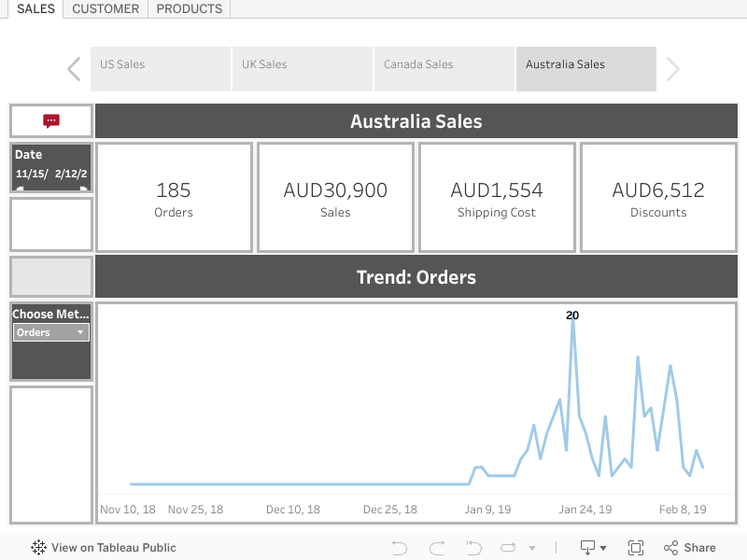Click the Date start value 11/15 field
Image resolution: width=747 pixels, height=560 pixels.
(x=31, y=174)
